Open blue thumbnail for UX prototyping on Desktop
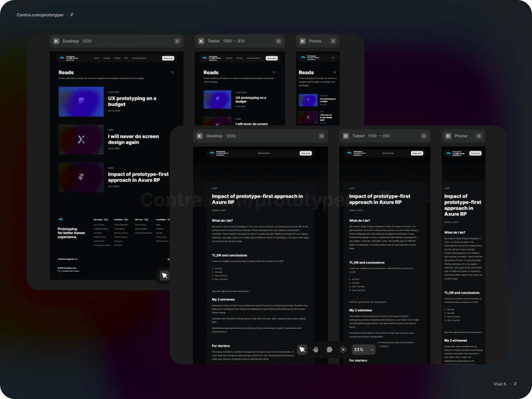The width and height of the screenshot is (532, 399). [x=81, y=101]
